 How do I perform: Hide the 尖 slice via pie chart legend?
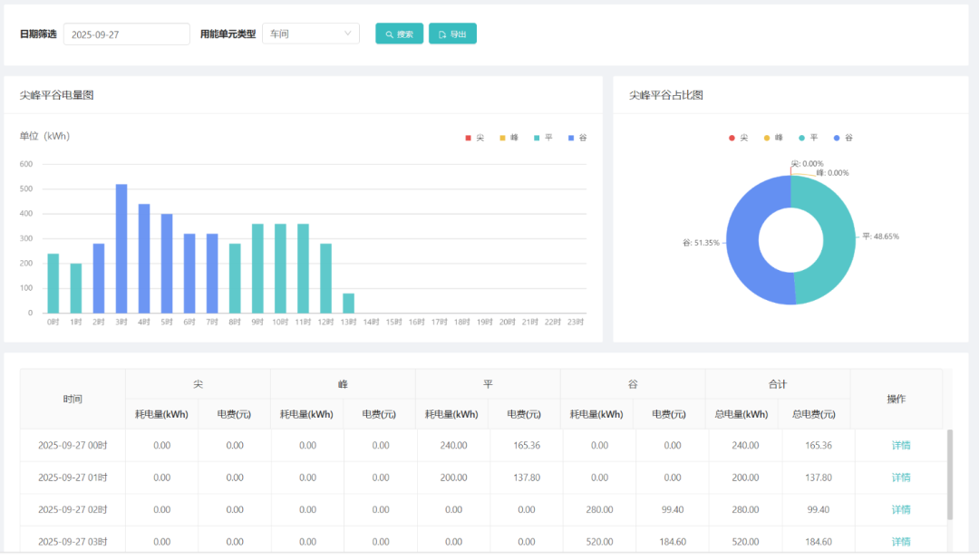(739, 138)
